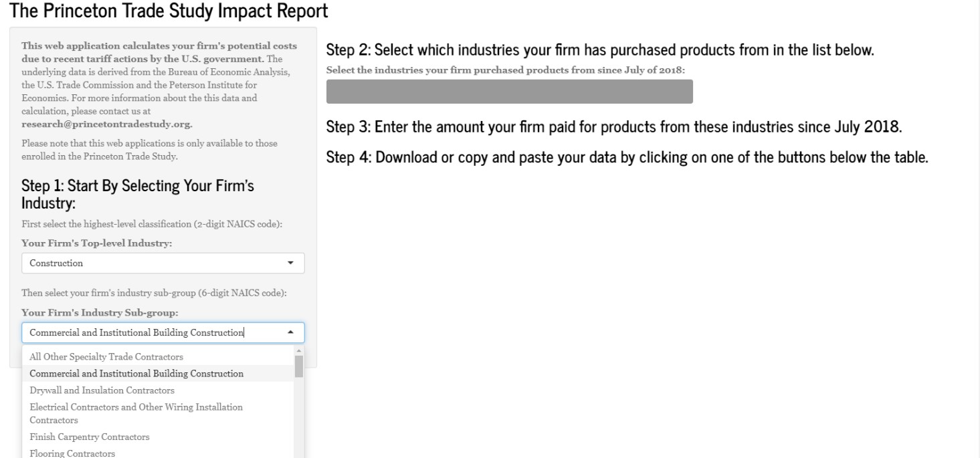The height and width of the screenshot is (458, 980).
Task: Choose Finish Carpentry Contractors option
Action: [x=158, y=437]
